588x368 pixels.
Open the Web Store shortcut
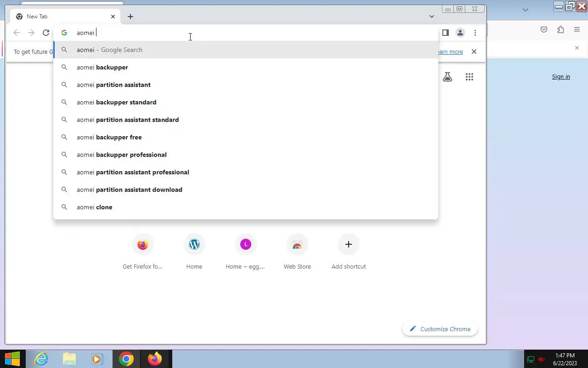297,251
